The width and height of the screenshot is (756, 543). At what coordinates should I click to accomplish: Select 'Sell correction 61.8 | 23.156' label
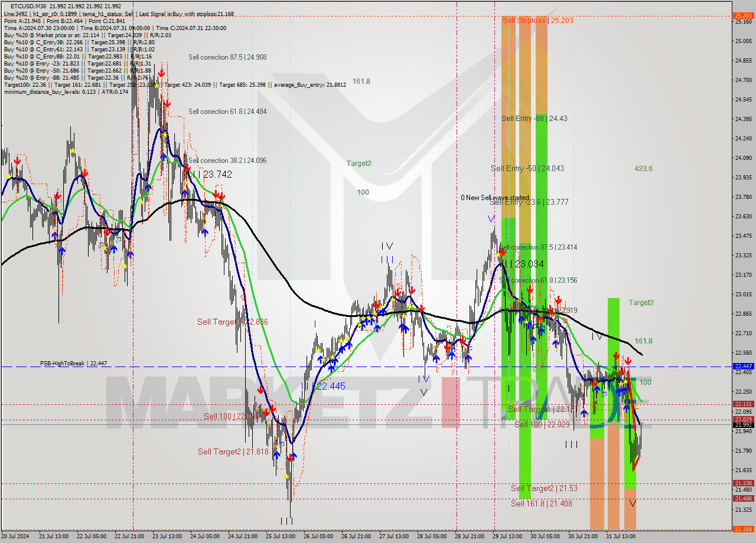[x=538, y=280]
